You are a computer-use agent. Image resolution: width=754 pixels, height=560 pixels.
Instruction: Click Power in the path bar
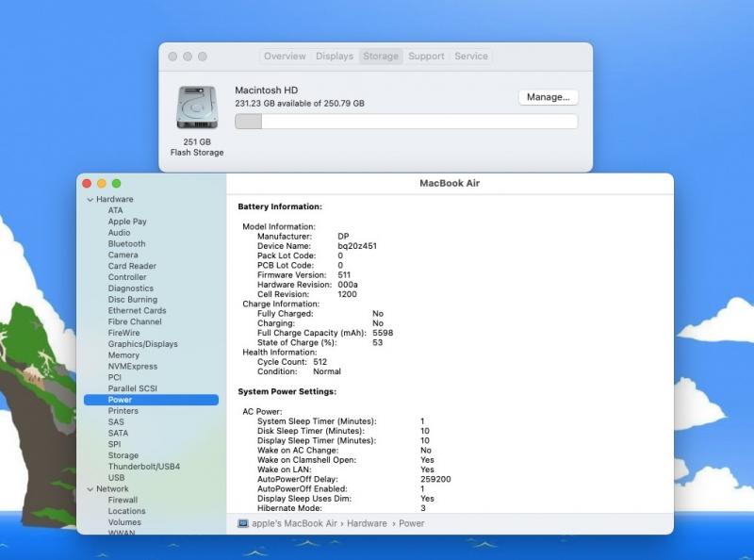pyautogui.click(x=411, y=523)
